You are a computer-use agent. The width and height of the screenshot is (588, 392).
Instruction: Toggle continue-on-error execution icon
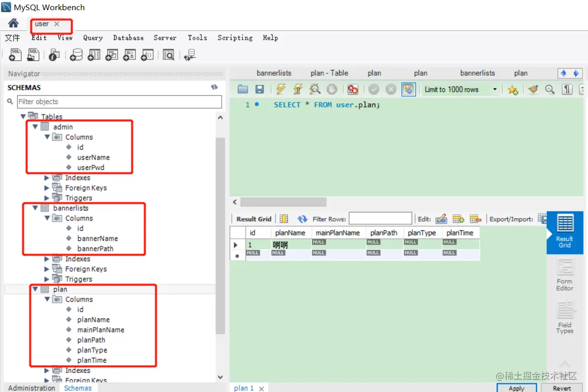pyautogui.click(x=353, y=89)
